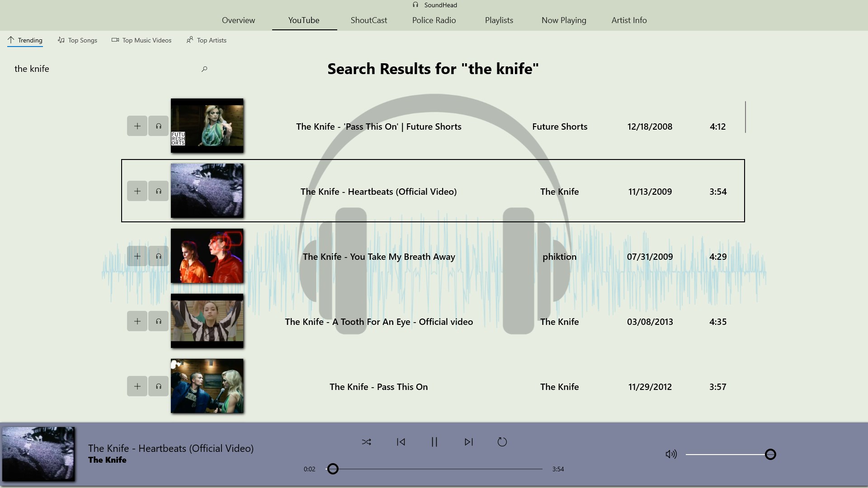Open You Take My Breath Away thumbnail
This screenshot has height=488, width=868.
(207, 256)
